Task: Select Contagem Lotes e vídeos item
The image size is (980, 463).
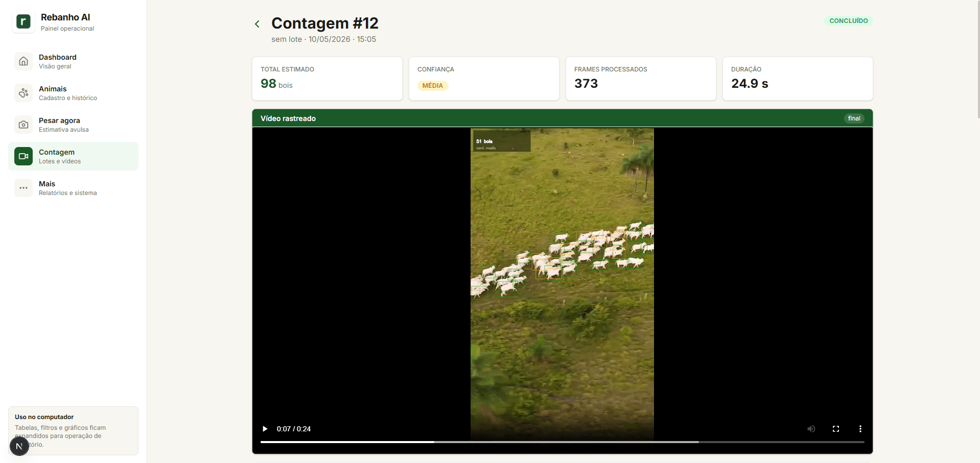Action: 73,156
